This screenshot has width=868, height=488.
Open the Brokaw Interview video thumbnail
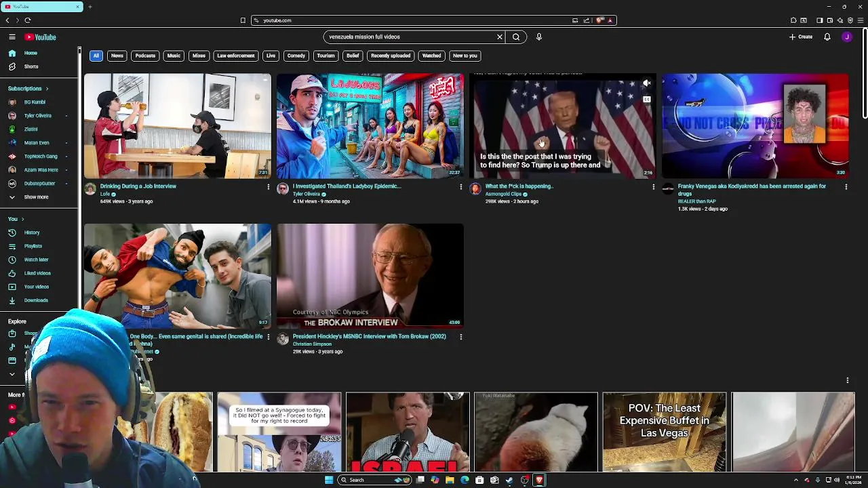pos(370,276)
